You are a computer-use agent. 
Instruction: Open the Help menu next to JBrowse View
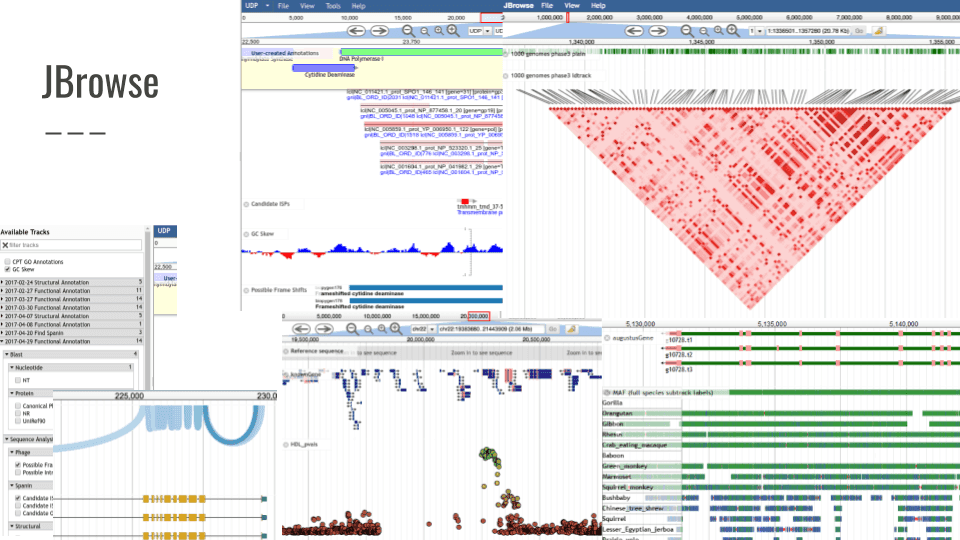pyautogui.click(x=598, y=5)
